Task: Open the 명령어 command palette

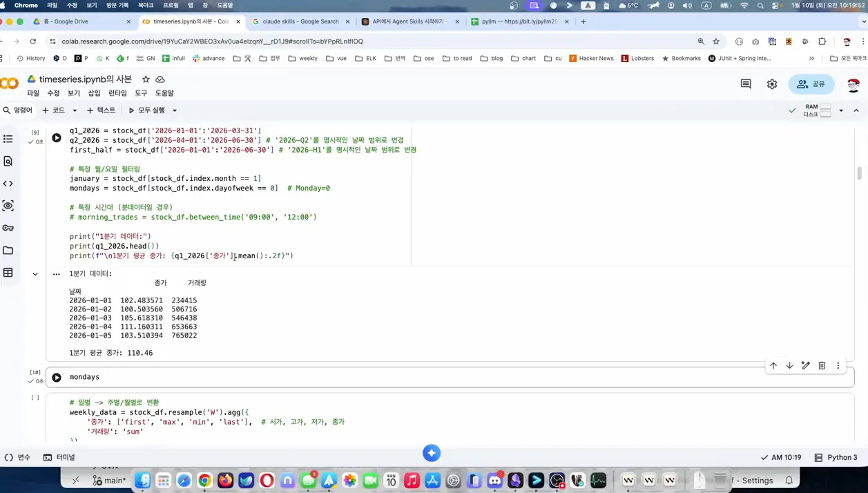Action: click(18, 110)
